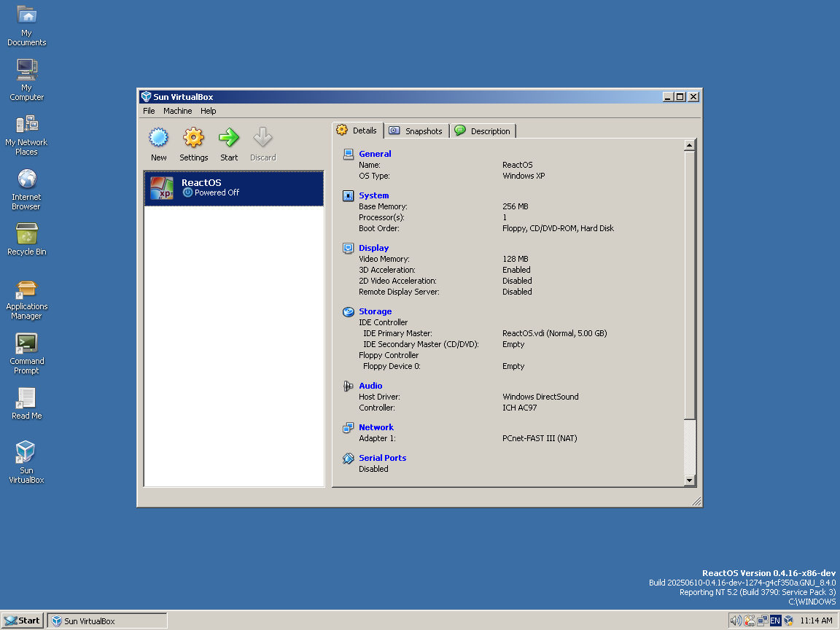Open Settings gear in VirtualBox toolbar
The height and width of the screenshot is (630, 840).
193,138
